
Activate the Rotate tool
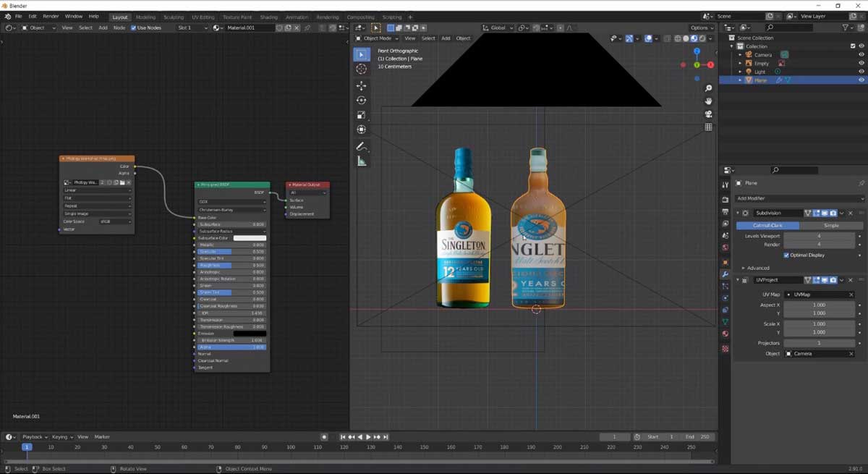(361, 101)
